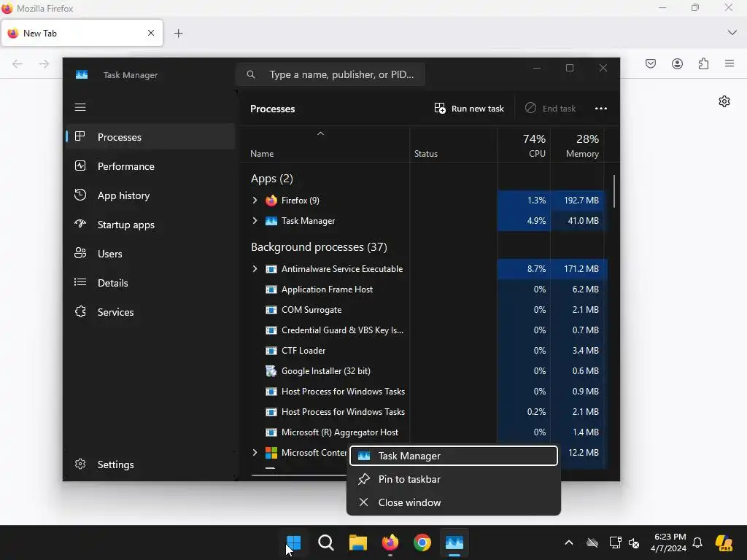Viewport: 747px width, 560px height.
Task: Open the Firefox application menu hamburger
Action: pos(729,63)
